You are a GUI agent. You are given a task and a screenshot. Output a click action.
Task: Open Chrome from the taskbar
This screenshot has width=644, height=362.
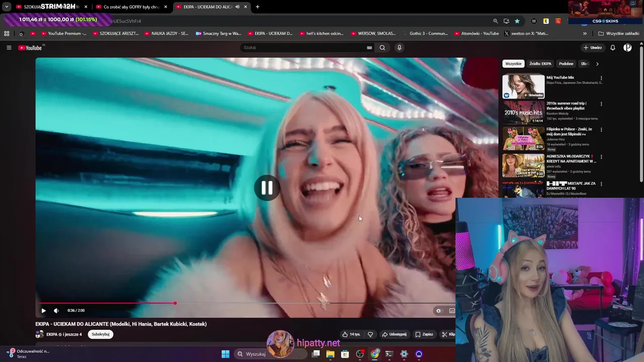click(375, 354)
